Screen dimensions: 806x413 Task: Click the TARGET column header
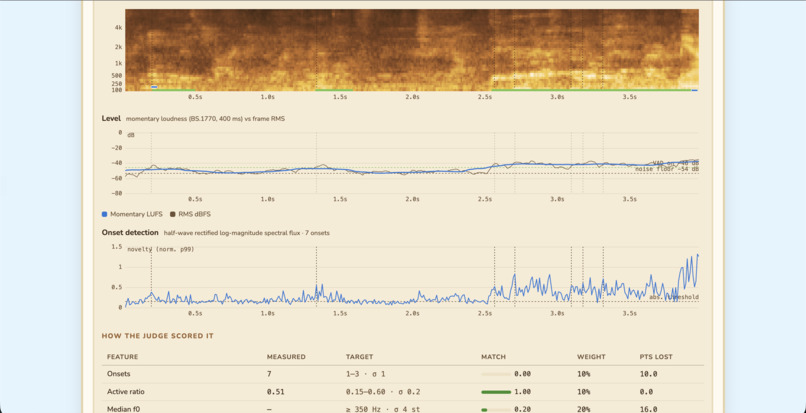[x=359, y=357]
